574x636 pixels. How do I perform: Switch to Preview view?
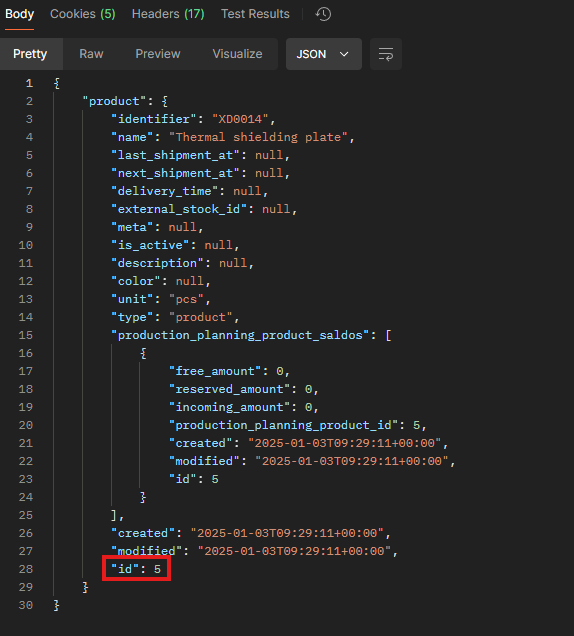(x=158, y=54)
